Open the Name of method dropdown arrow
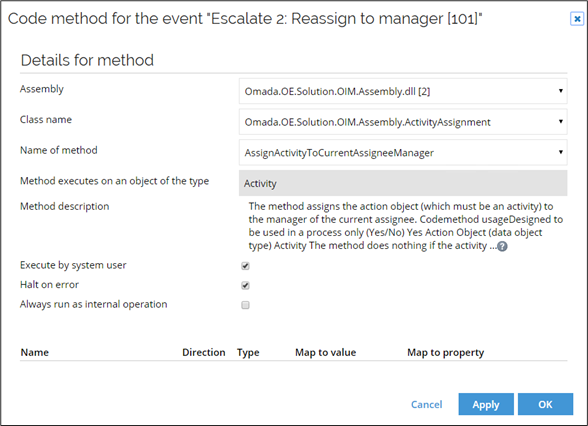Image resolution: width=588 pixels, height=426 pixels. tap(561, 152)
